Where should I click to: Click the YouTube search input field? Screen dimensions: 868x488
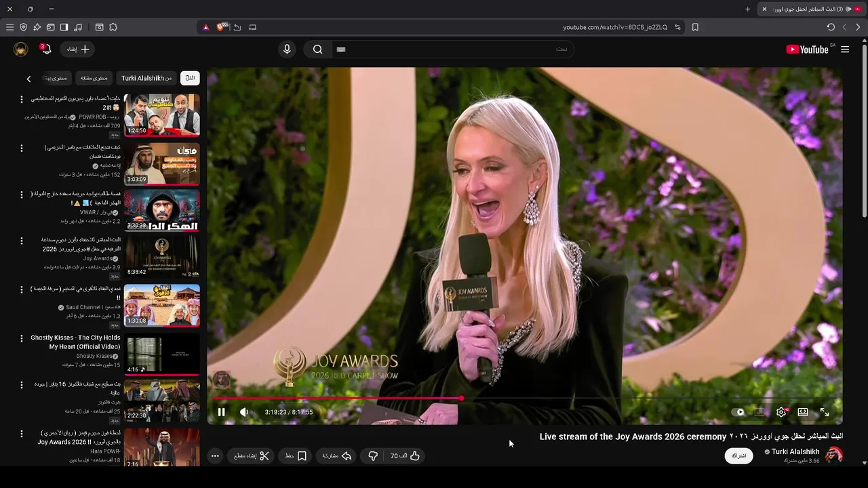[x=454, y=49]
